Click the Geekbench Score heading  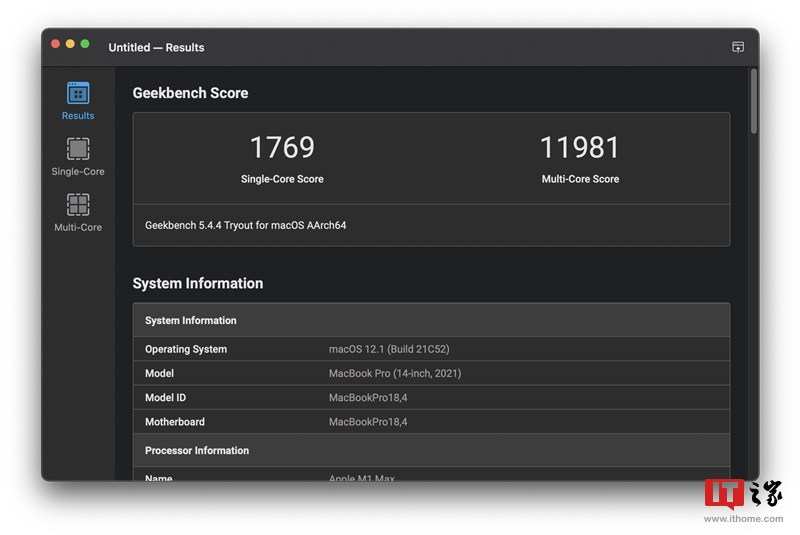click(x=190, y=93)
